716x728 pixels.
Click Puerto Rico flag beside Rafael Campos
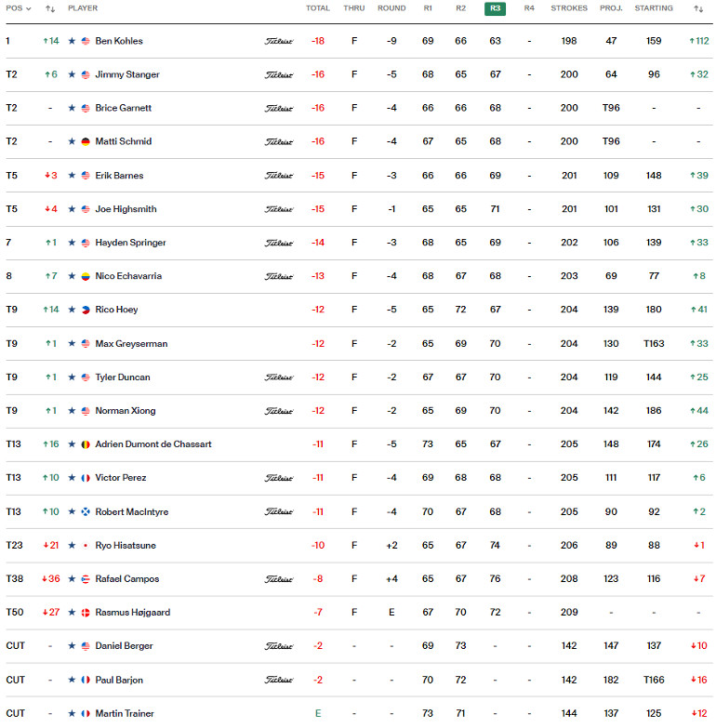[86, 579]
